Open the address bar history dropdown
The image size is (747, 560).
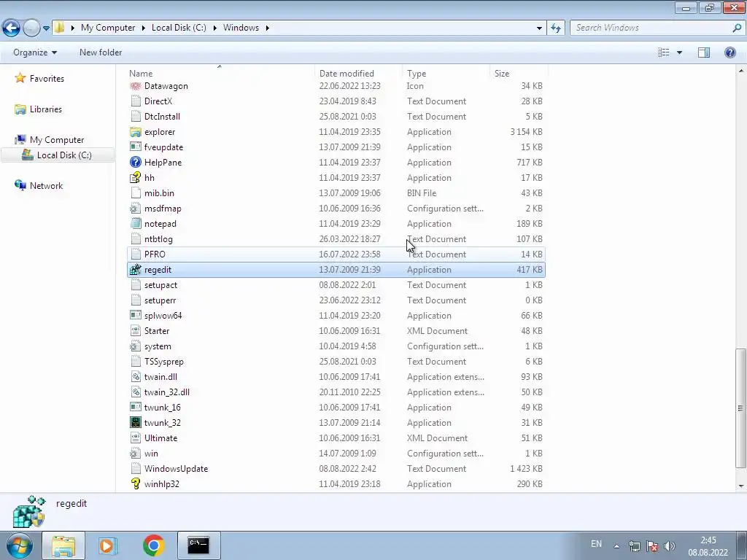(x=539, y=28)
